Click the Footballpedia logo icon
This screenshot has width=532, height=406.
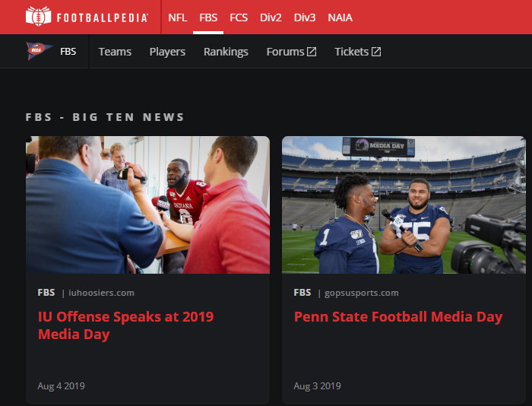(x=38, y=17)
